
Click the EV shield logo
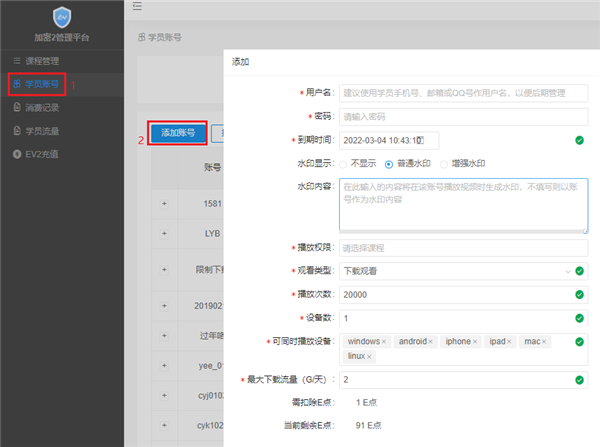(62, 17)
